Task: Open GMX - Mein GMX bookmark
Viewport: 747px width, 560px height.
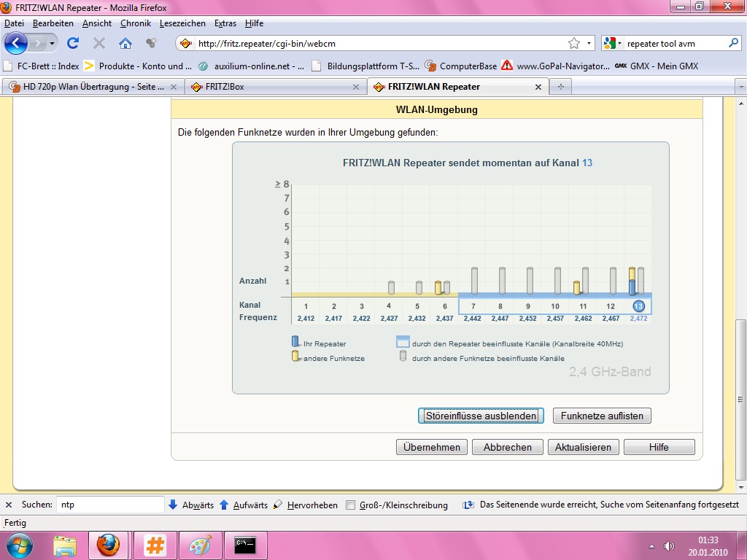Action: [657, 66]
